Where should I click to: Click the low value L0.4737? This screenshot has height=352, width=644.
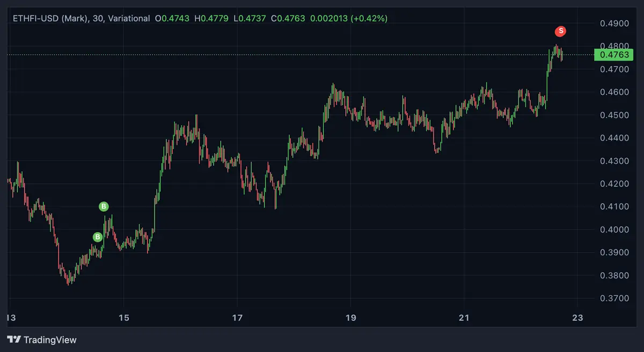[250, 18]
